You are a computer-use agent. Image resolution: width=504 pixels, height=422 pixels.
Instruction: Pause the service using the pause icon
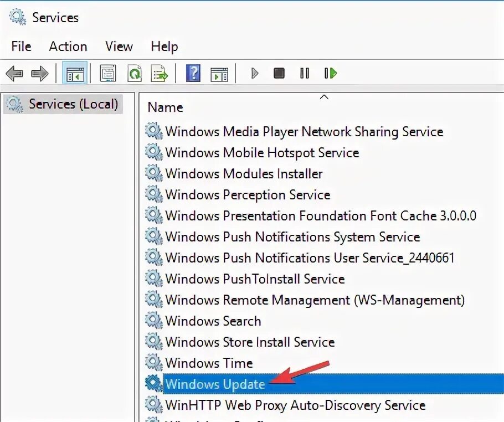[x=304, y=73]
